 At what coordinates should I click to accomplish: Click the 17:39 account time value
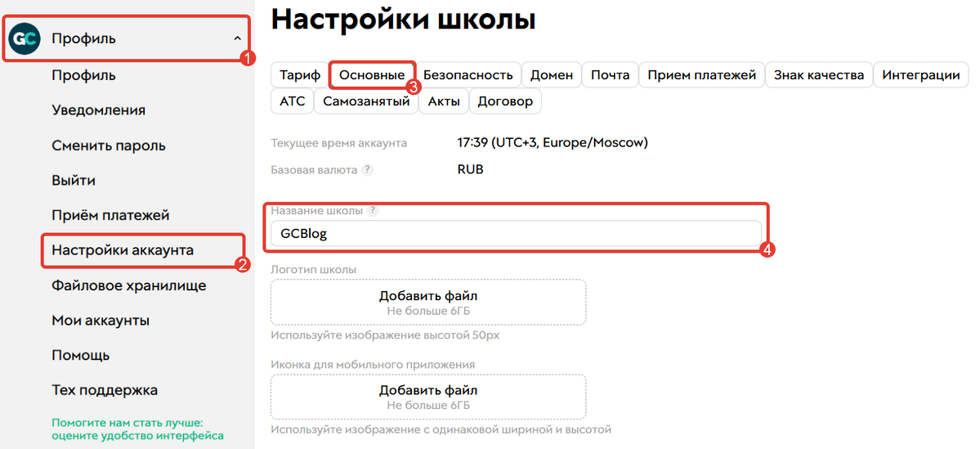tap(553, 142)
